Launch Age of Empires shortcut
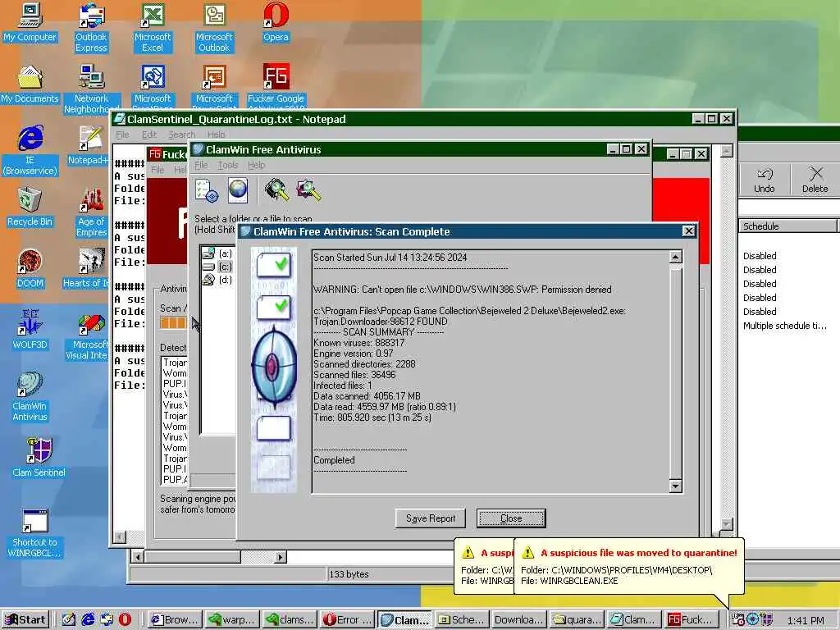Viewport: 840px width, 630px height. pos(91,212)
